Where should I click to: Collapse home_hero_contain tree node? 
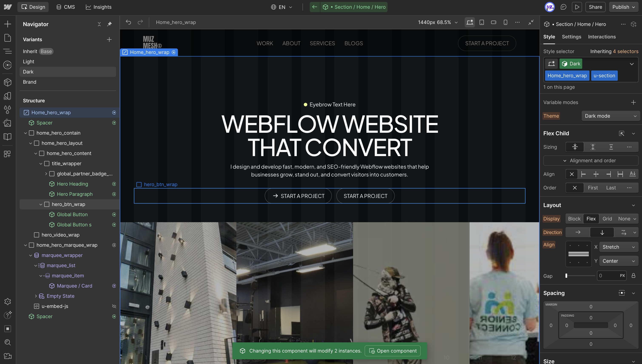tap(25, 133)
